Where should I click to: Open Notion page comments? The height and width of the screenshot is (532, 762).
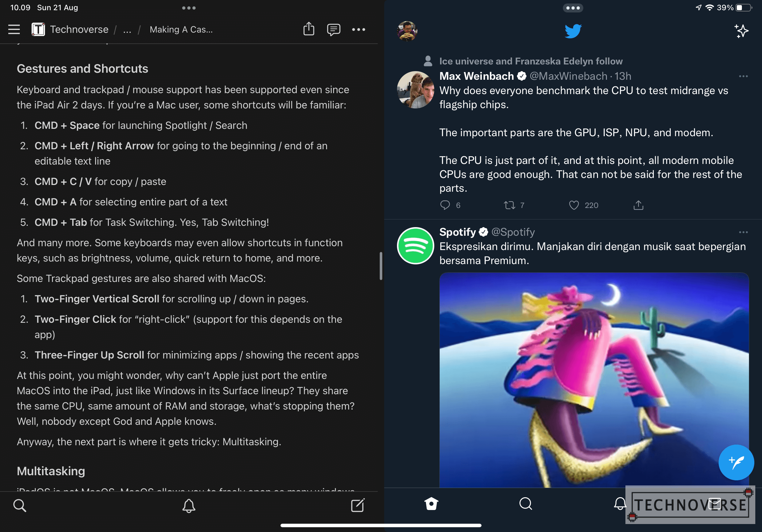[x=333, y=30]
